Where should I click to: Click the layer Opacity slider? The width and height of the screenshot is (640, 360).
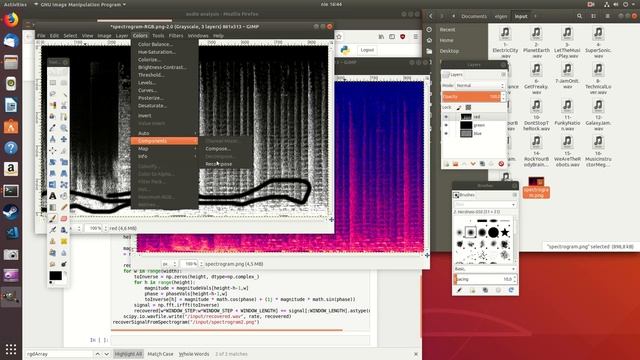[471, 97]
